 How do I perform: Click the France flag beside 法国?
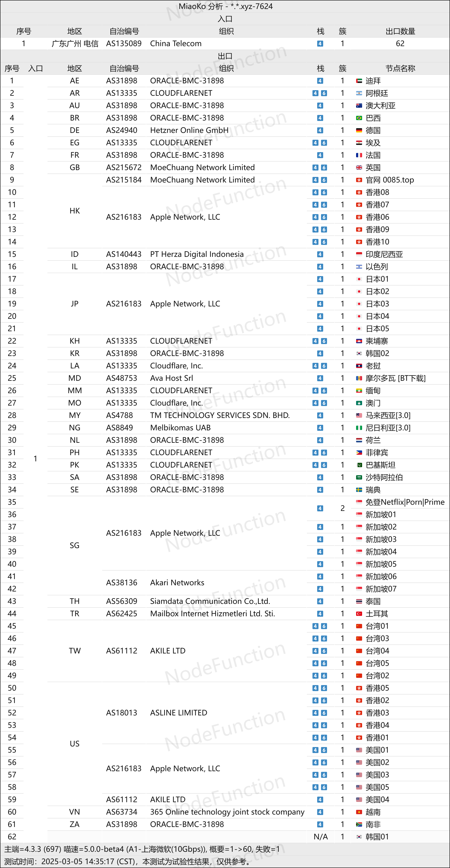[x=359, y=155]
